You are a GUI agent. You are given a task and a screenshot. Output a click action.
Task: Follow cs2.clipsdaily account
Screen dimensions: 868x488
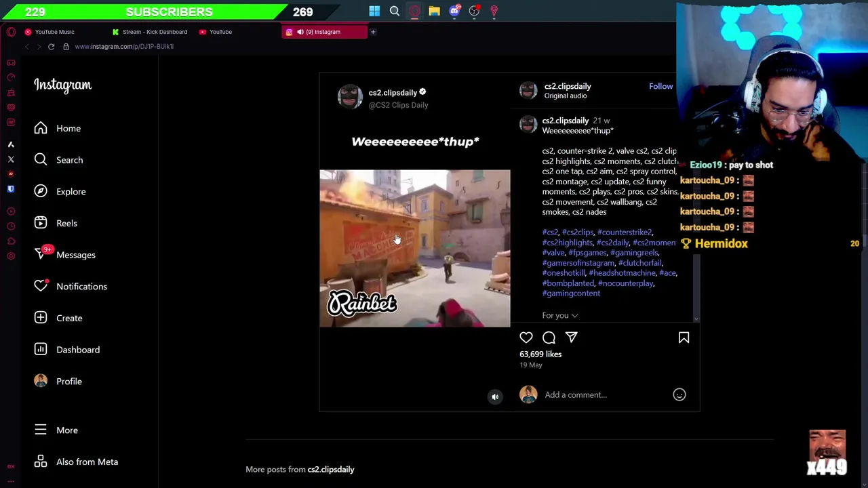pos(660,86)
